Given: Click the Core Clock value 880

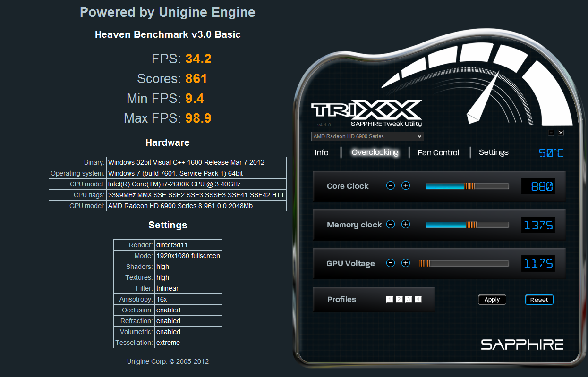Looking at the screenshot, I should (x=538, y=186).
